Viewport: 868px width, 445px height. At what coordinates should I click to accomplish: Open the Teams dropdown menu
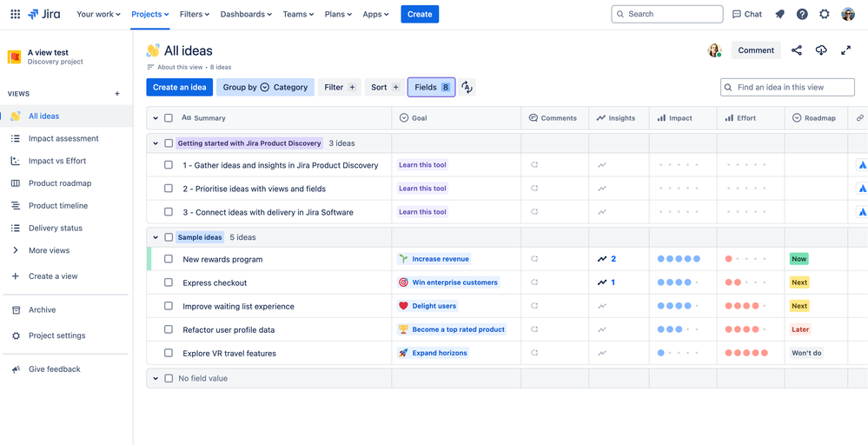coord(298,15)
